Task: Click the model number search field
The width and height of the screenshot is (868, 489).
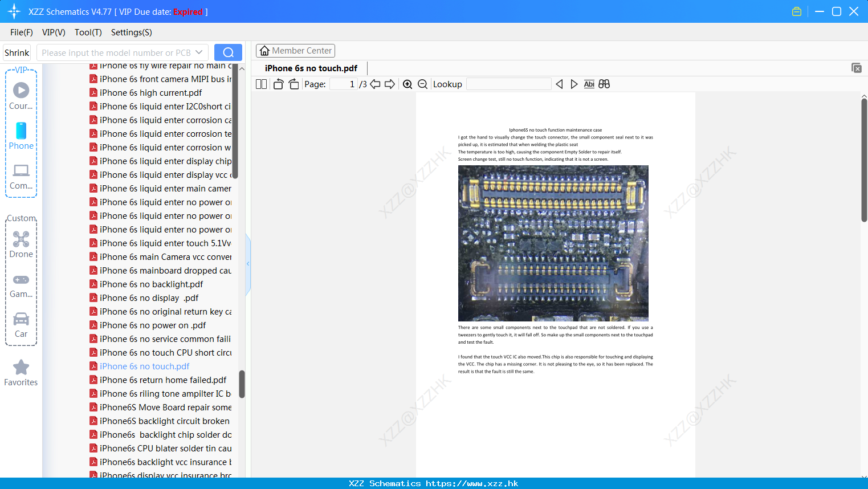Action: [x=116, y=52]
